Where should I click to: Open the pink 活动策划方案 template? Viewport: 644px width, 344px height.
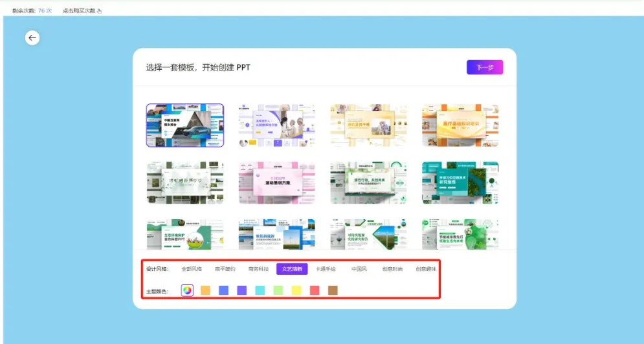click(x=277, y=183)
